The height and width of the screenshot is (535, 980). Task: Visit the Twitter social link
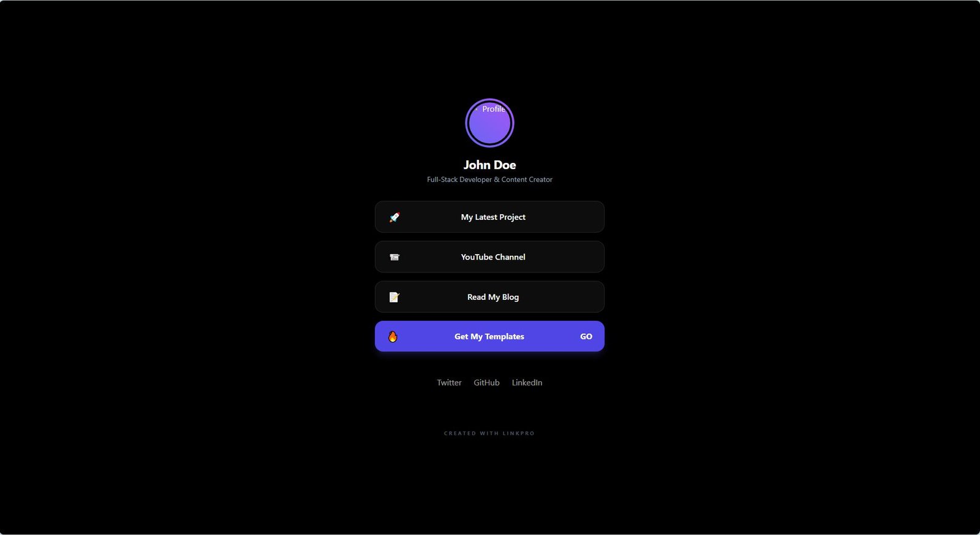click(x=449, y=383)
